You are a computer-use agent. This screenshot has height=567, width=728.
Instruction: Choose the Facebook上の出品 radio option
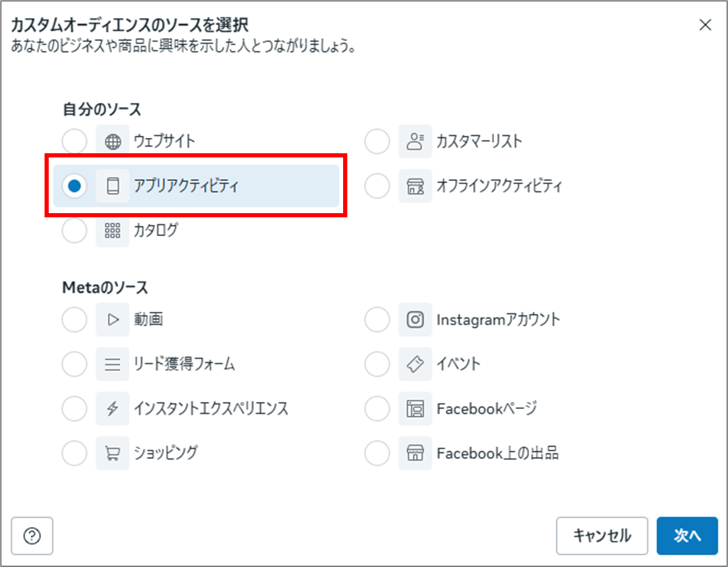pos(377,453)
